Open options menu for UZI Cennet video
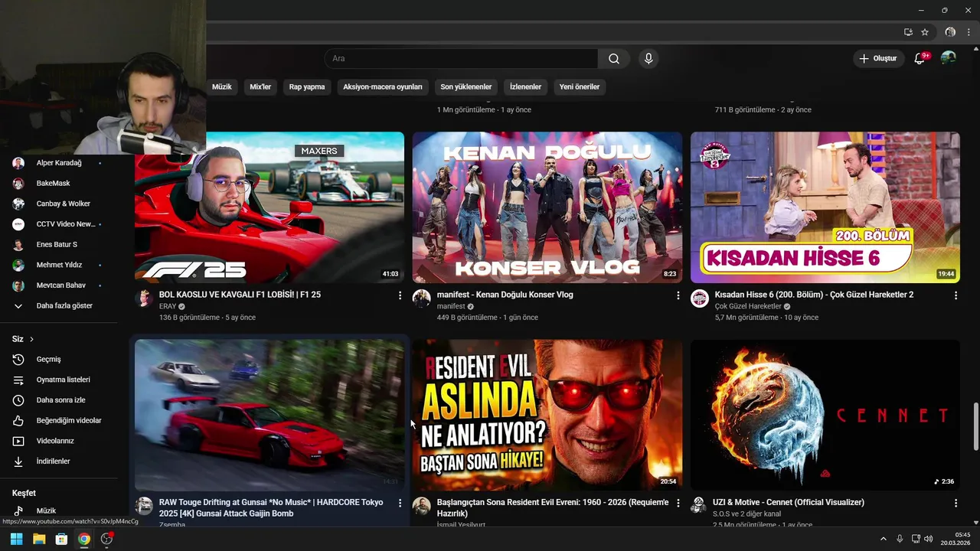The image size is (980, 551). tap(955, 503)
